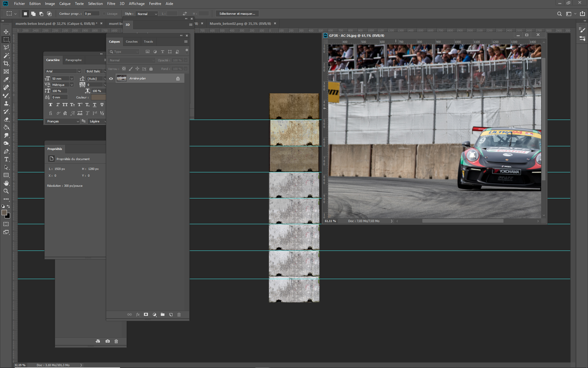Viewport: 588px width, 368px height.
Task: Toggle All Caps in Caractère panel
Action: 65,105
